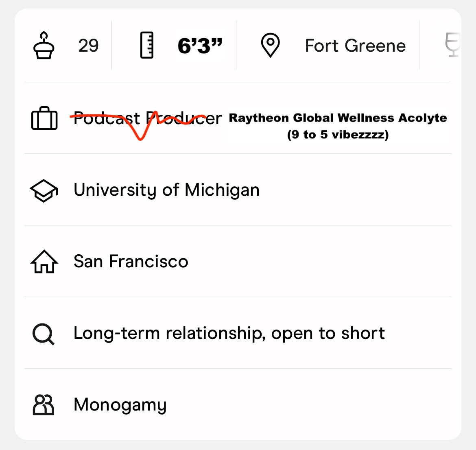This screenshot has width=476, height=450.
Task: Select the San Francisco hometown row
Action: (238, 261)
